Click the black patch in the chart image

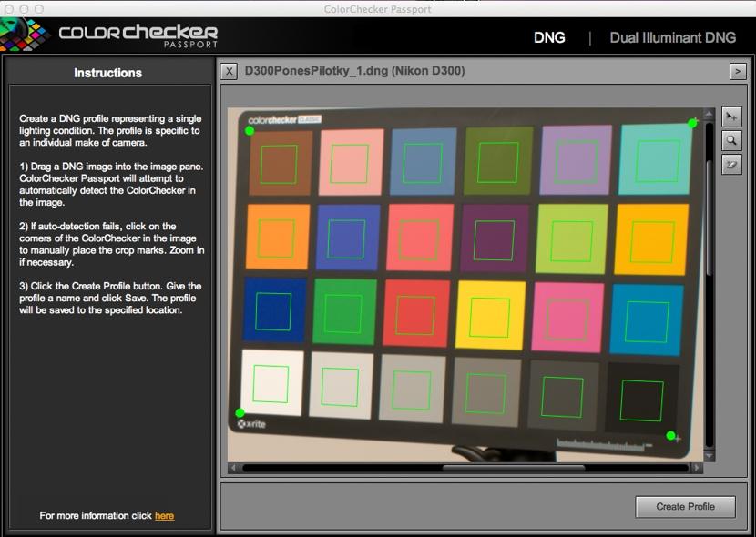(x=642, y=399)
